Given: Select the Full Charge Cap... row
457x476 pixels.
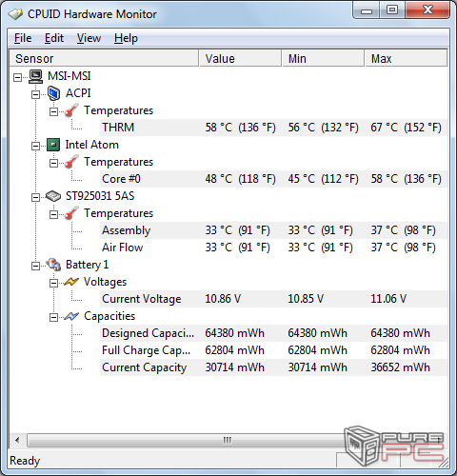Looking at the screenshot, I should tap(273, 350).
